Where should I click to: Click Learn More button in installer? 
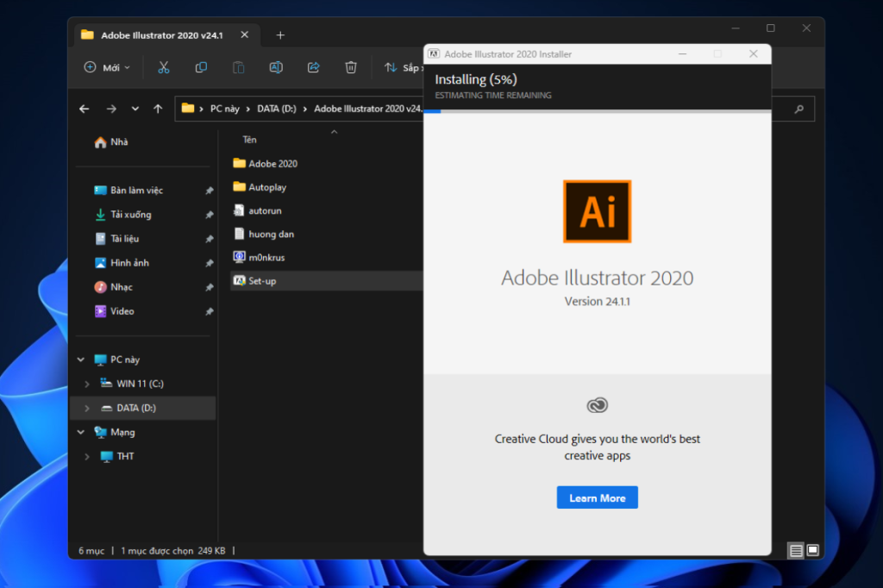[x=597, y=497]
